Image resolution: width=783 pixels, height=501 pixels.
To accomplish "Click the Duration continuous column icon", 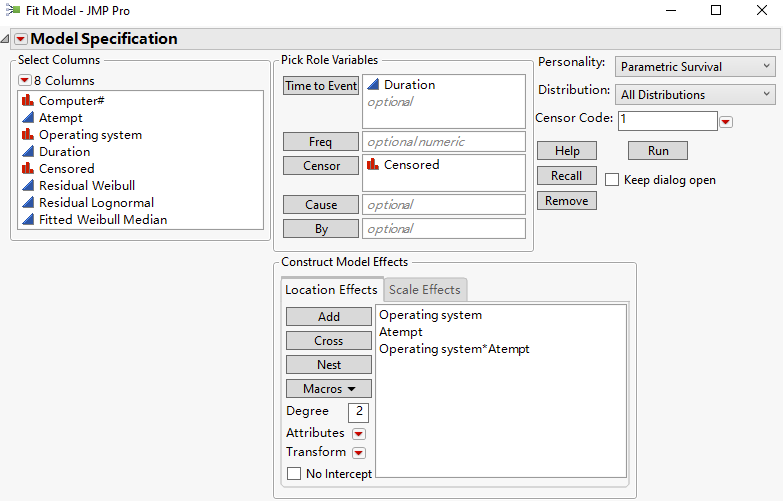I will click(27, 152).
